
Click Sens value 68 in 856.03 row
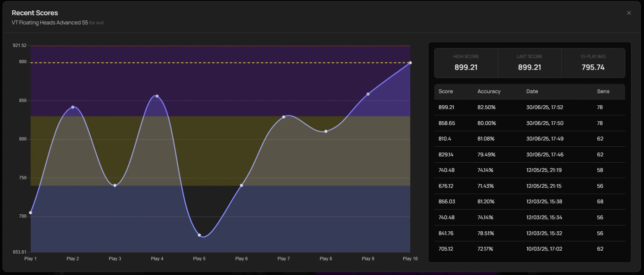pos(600,201)
